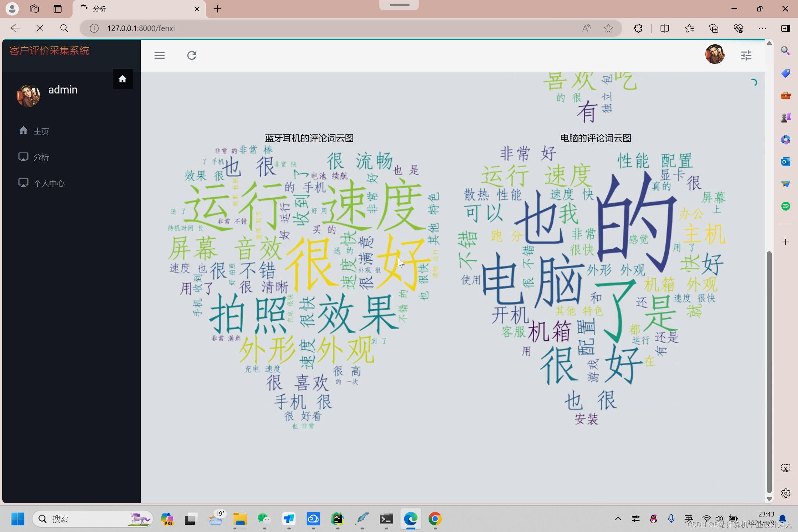
Task: Go to 个人中心 sidebar item
Action: point(48,183)
